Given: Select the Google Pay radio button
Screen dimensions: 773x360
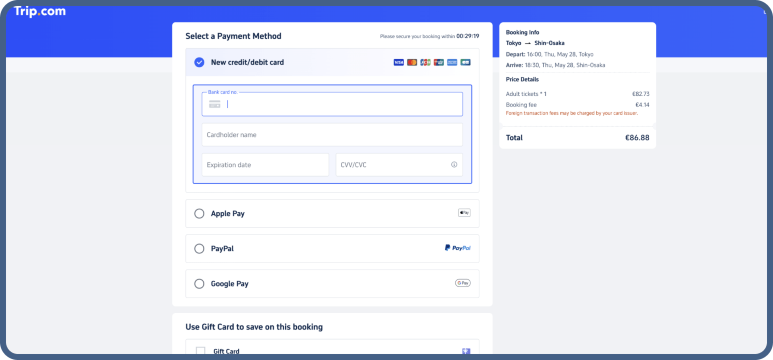Looking at the screenshot, I should [x=199, y=284].
